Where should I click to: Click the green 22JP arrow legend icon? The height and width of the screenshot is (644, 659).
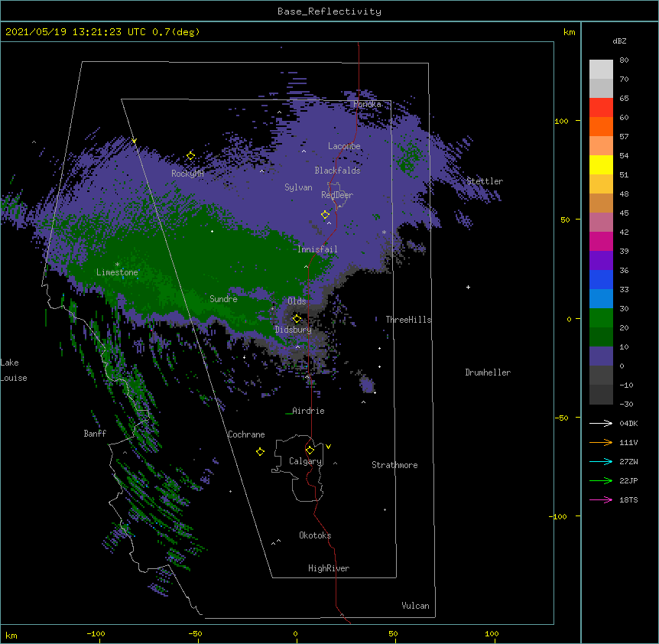pyautogui.click(x=601, y=480)
